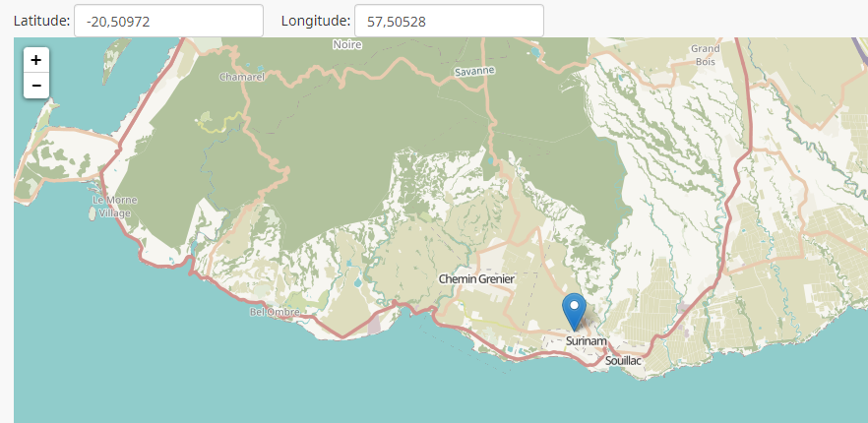This screenshot has height=423, width=868.
Task: Focus the Latitude input field
Action: tap(168, 21)
